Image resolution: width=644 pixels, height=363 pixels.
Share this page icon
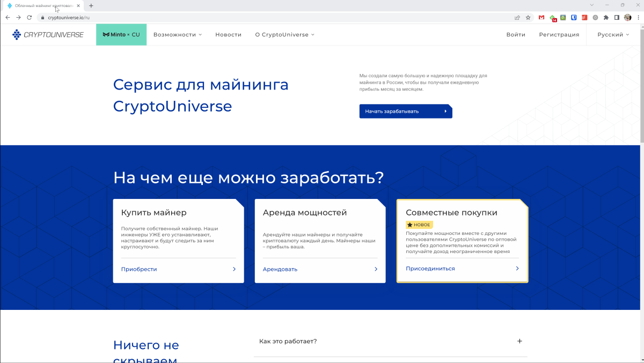pos(517,17)
